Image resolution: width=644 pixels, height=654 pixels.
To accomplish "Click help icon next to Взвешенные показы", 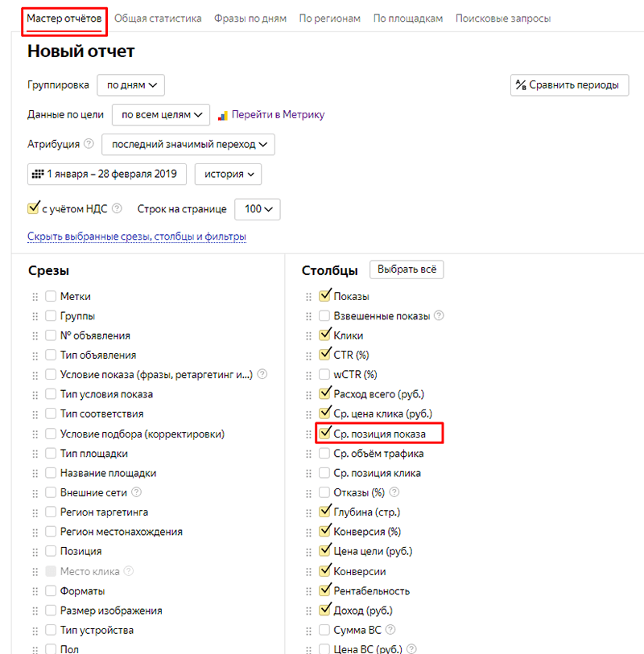I will [440, 316].
